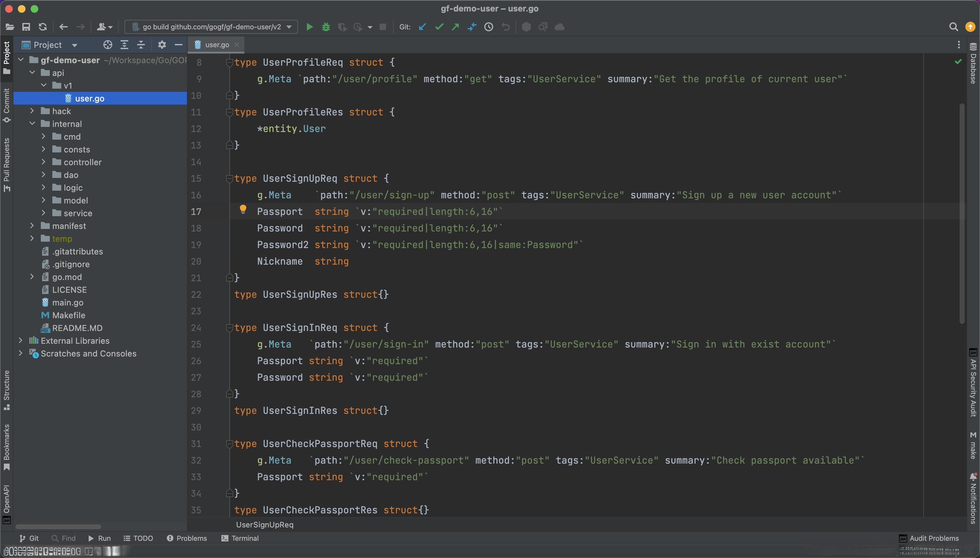Select user.go in project tree
Viewport: 980px width, 558px height.
[x=100, y=98]
